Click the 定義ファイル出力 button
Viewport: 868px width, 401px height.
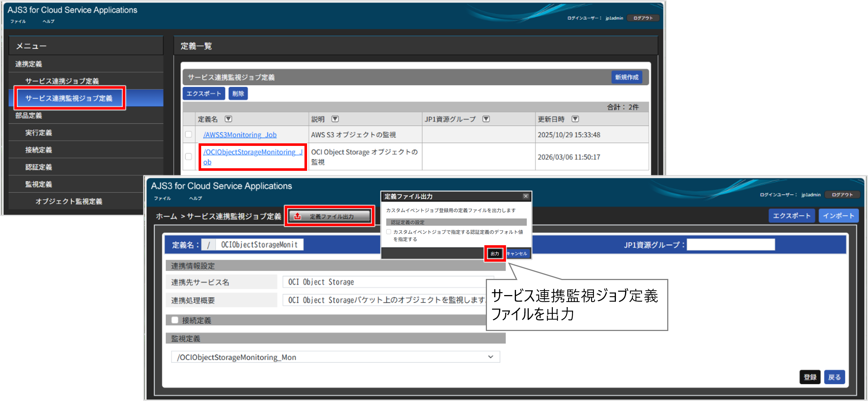click(330, 216)
